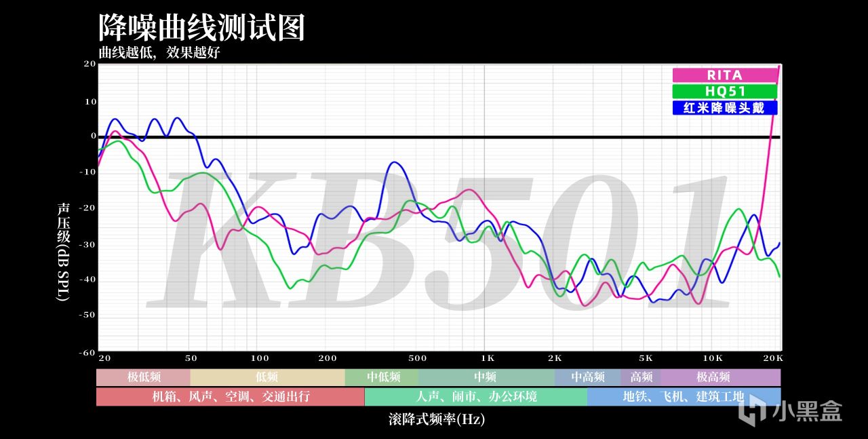Click the y-axis tick value -60

click(x=87, y=352)
